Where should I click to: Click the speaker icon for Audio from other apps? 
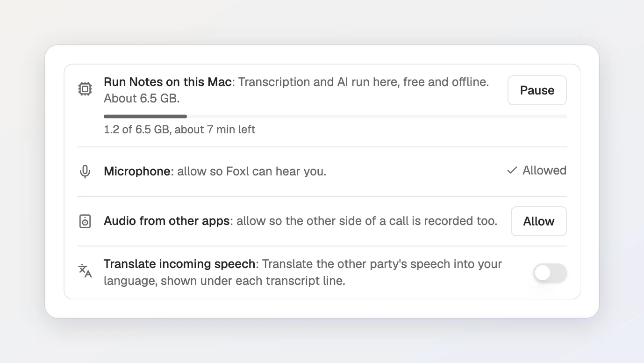[85, 221]
